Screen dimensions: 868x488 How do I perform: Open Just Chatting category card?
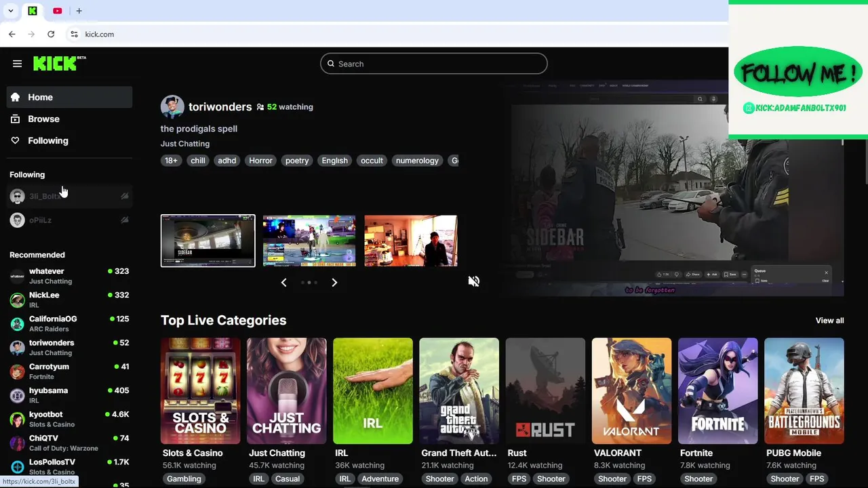coord(287,391)
